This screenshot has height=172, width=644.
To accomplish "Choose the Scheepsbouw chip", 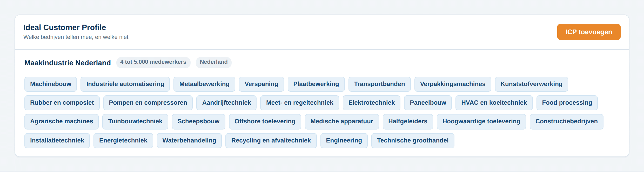I will coord(199,122).
